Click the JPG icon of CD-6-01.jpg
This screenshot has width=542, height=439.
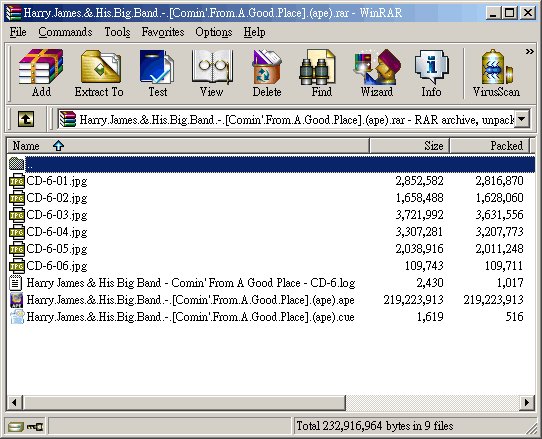tap(17, 181)
